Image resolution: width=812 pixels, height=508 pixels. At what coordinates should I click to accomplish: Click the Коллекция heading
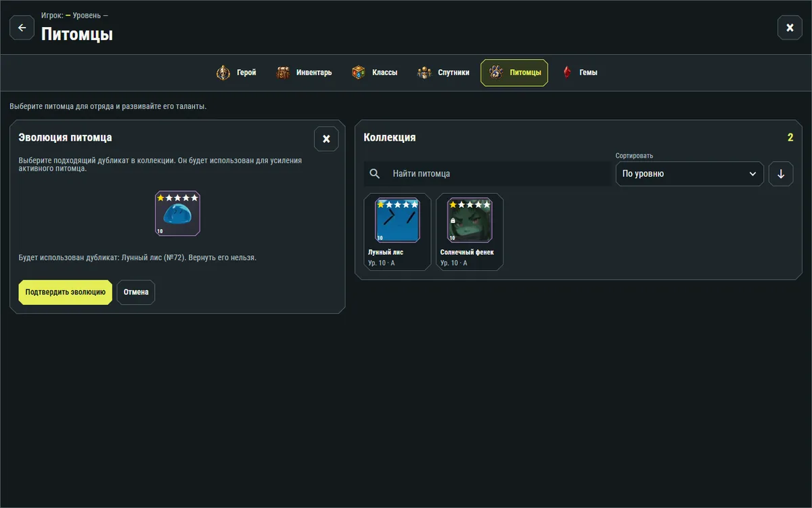tap(390, 137)
